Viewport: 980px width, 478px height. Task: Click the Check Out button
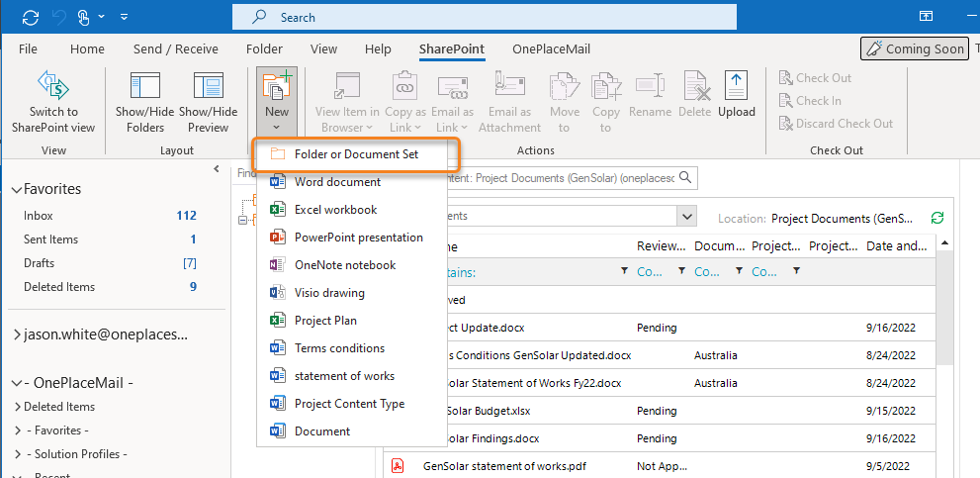coord(815,77)
